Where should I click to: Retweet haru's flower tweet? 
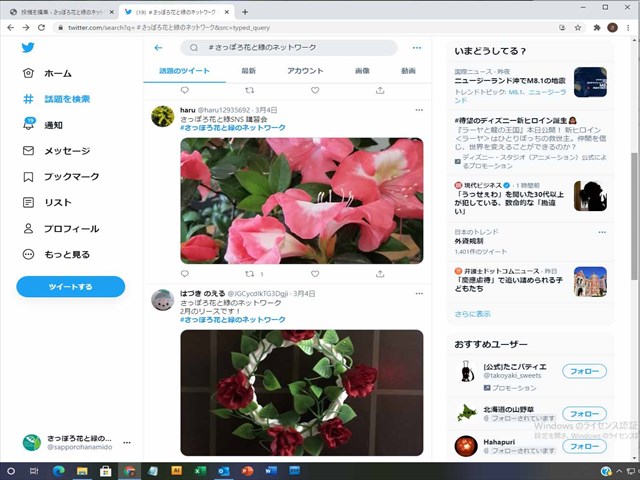coord(250,273)
